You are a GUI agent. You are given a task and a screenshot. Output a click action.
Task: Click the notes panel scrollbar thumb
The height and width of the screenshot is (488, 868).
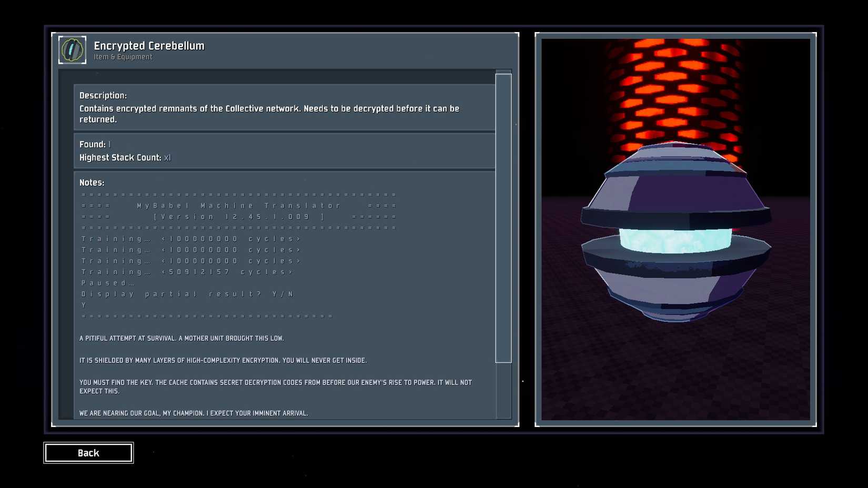click(x=503, y=218)
